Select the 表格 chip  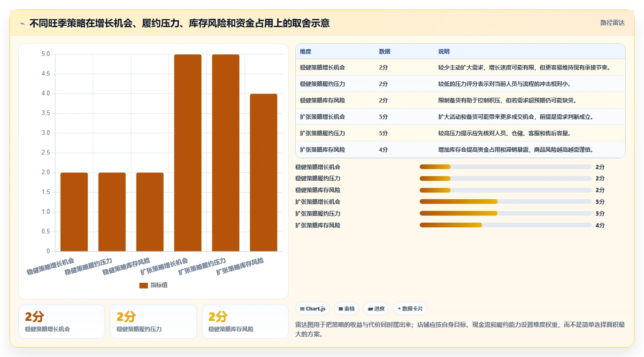(346, 309)
